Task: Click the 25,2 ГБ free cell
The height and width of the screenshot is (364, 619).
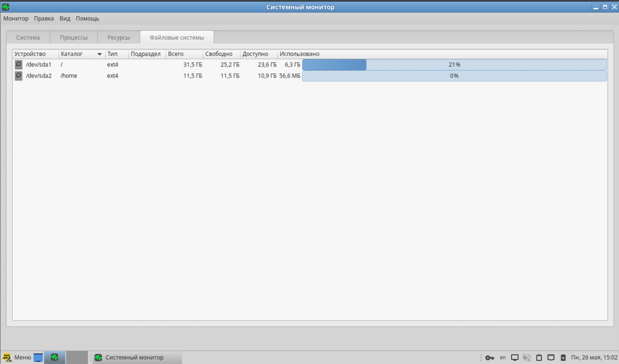Action: pyautogui.click(x=230, y=65)
